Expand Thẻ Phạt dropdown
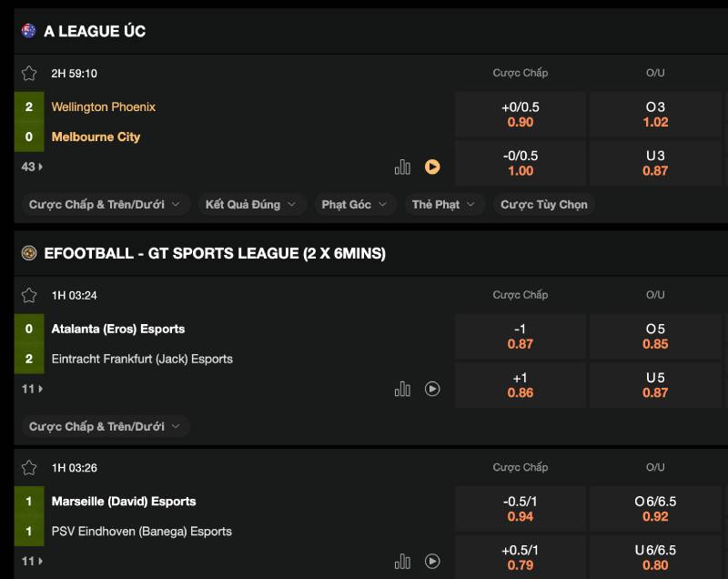This screenshot has width=728, height=579. click(443, 204)
